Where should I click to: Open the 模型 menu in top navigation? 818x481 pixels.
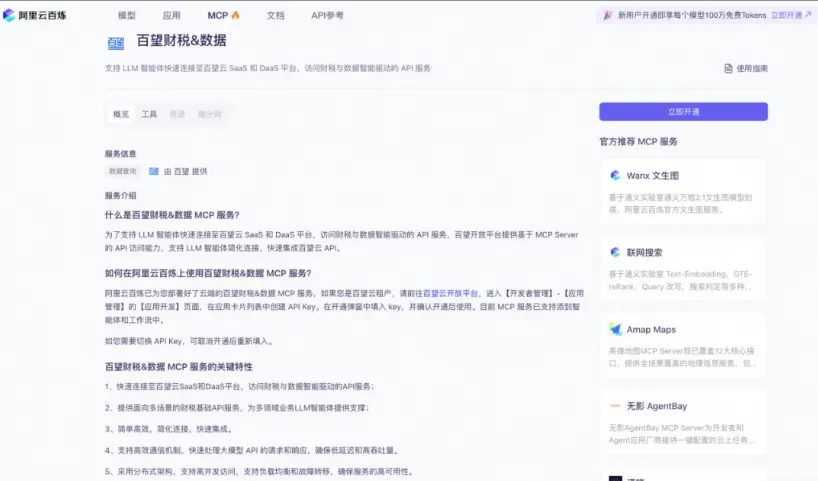pos(127,15)
